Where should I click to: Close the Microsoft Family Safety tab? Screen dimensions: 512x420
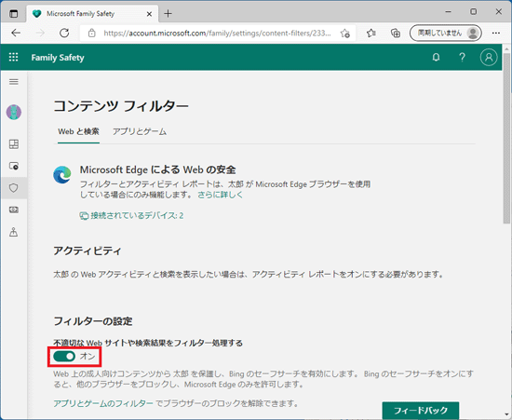point(149,14)
